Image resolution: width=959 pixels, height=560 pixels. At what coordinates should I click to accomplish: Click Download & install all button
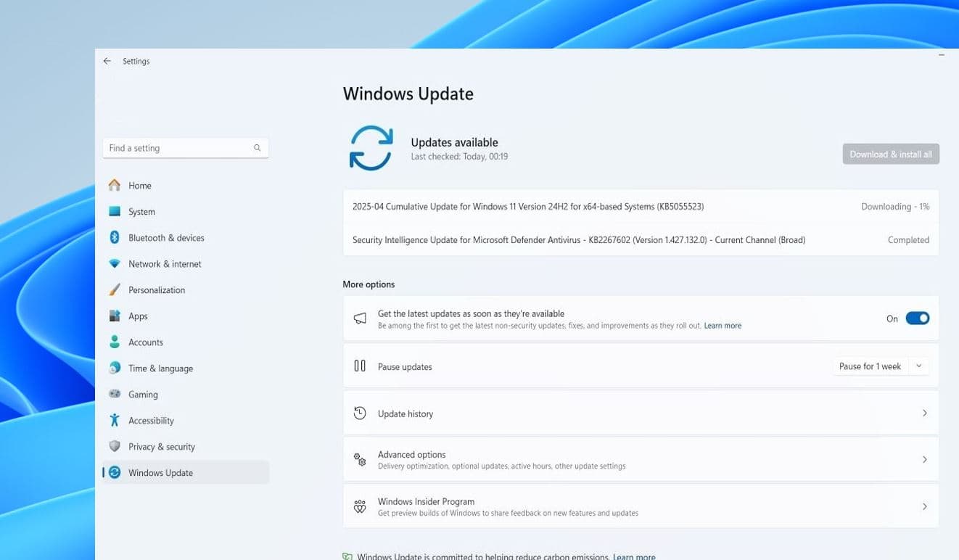891,154
